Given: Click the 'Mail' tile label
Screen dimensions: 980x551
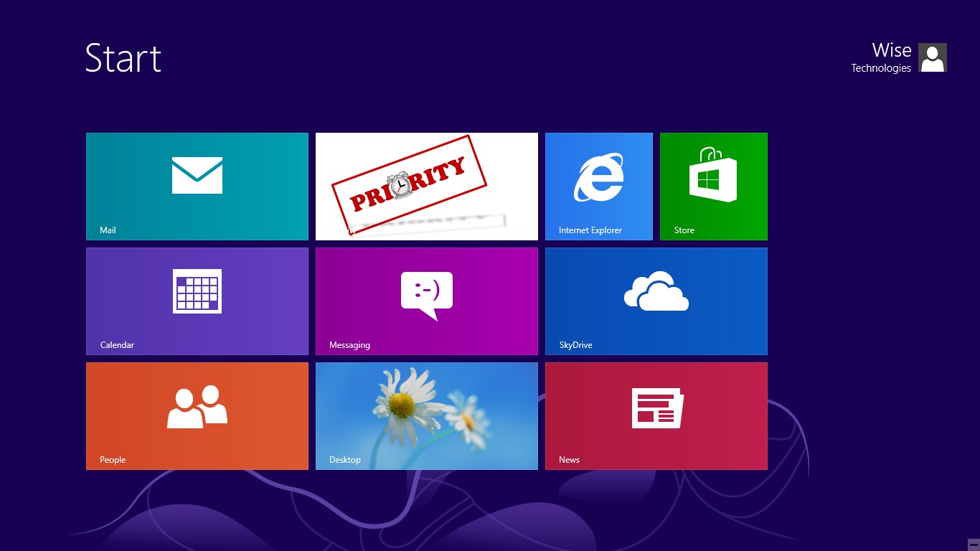Looking at the screenshot, I should tap(108, 230).
